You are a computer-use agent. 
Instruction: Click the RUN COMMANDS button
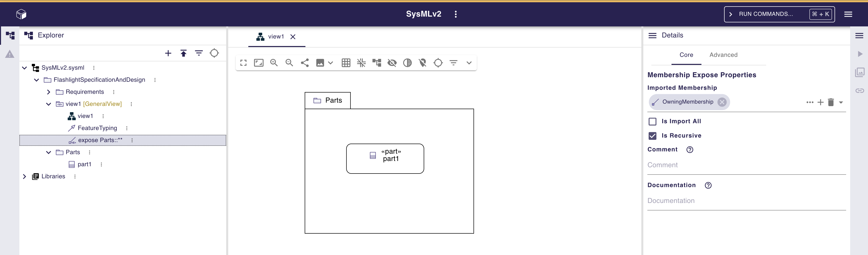click(x=765, y=14)
